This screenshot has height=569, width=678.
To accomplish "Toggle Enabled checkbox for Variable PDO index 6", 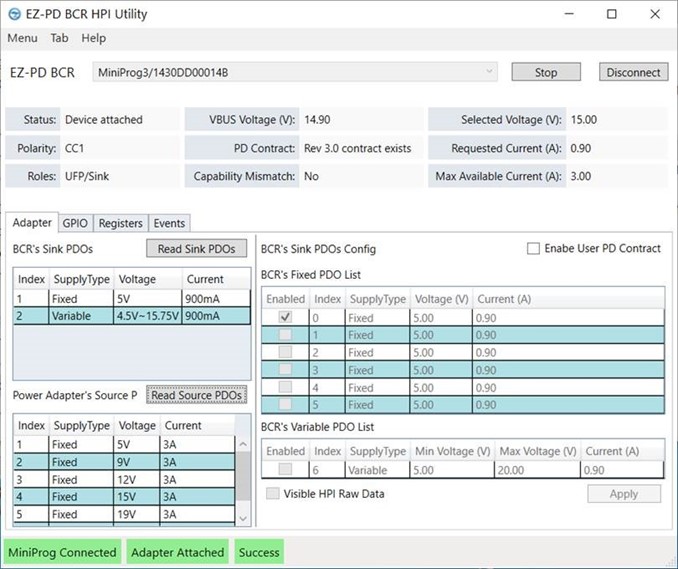I will tap(285, 470).
